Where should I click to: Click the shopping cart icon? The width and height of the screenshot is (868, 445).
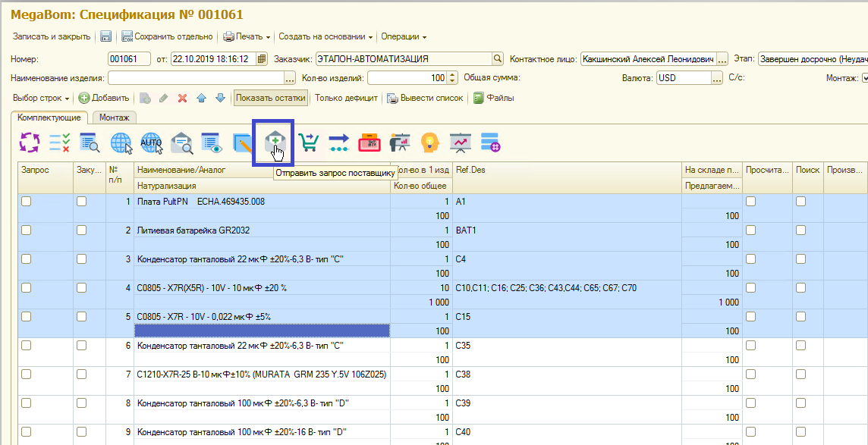click(x=308, y=143)
